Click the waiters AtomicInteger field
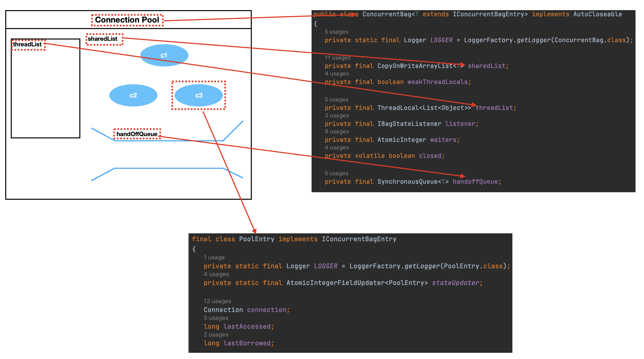 (443, 140)
